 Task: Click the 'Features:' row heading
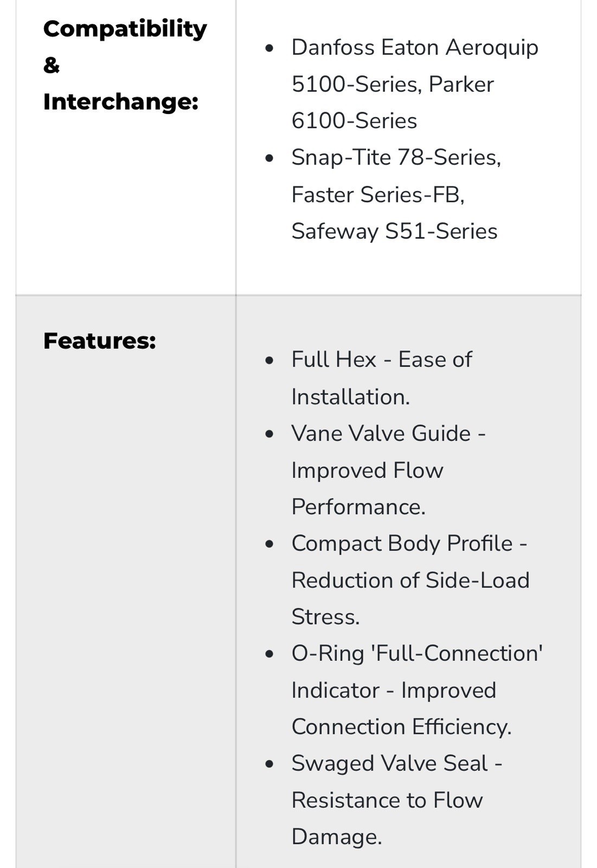(100, 341)
